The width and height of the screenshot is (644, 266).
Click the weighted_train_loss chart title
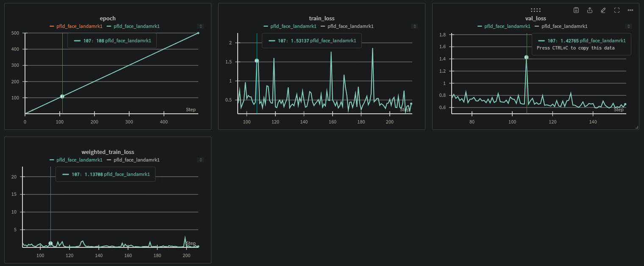pos(108,152)
